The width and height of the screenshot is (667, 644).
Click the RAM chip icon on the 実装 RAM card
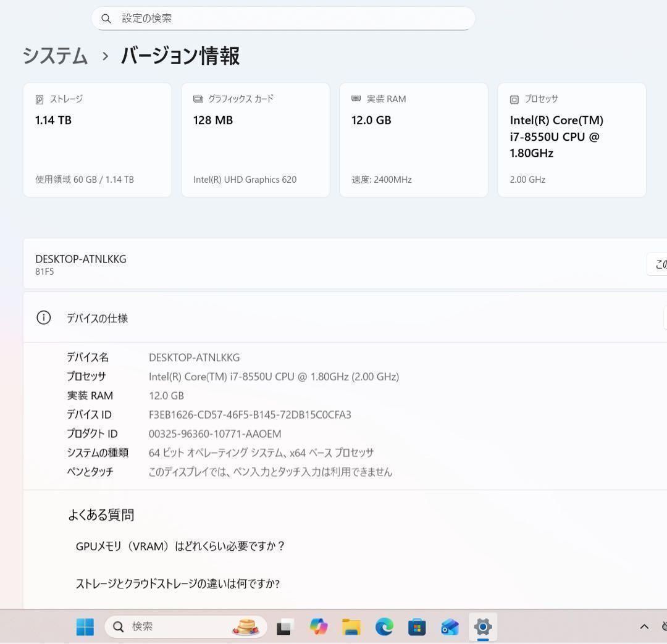click(x=356, y=99)
